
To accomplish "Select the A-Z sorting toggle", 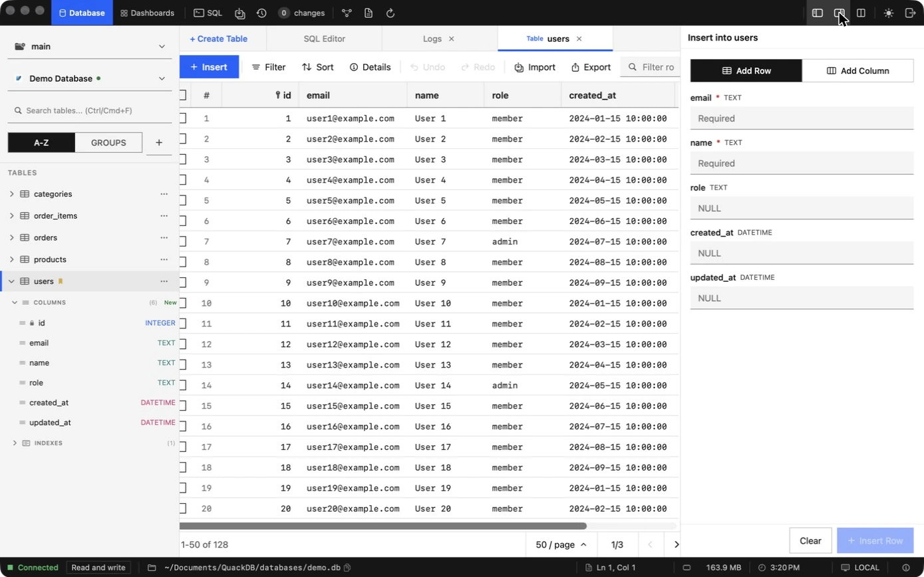I will [x=41, y=142].
